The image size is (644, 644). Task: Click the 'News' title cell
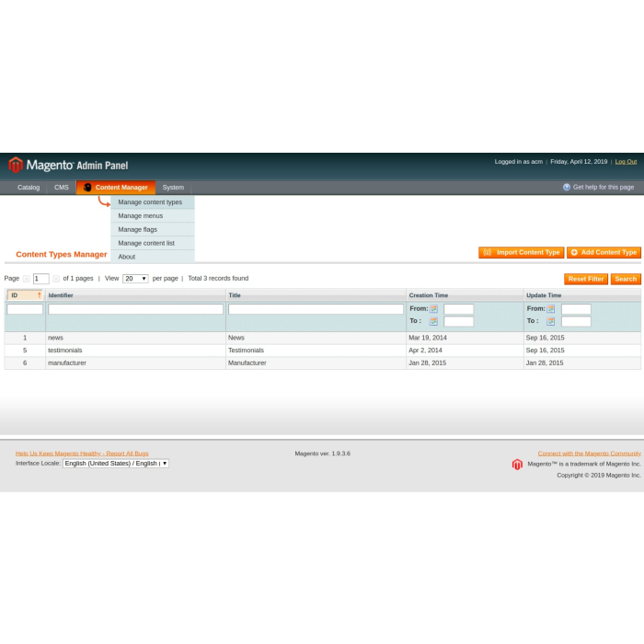pyautogui.click(x=316, y=338)
